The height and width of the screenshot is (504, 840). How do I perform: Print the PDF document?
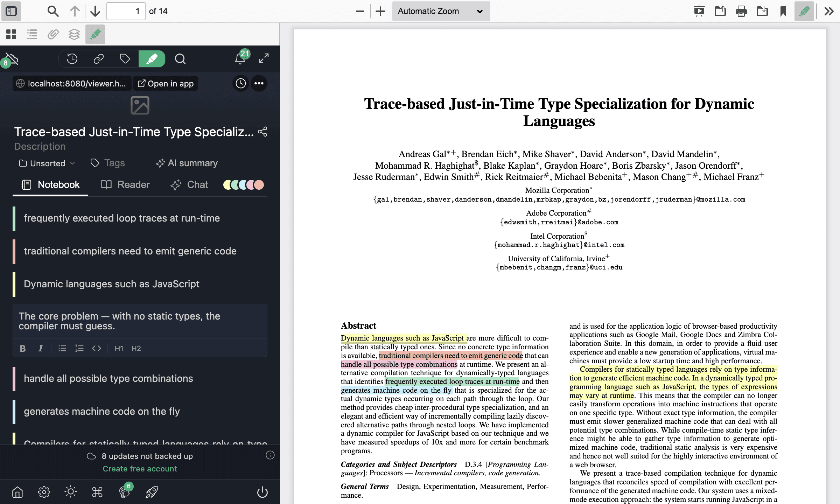click(741, 11)
